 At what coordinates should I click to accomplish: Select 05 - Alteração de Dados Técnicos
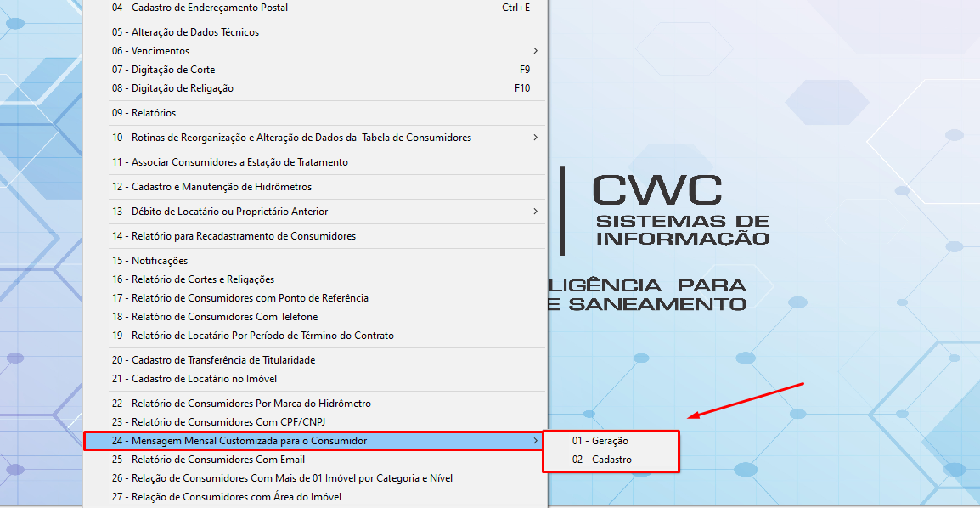pyautogui.click(x=185, y=32)
